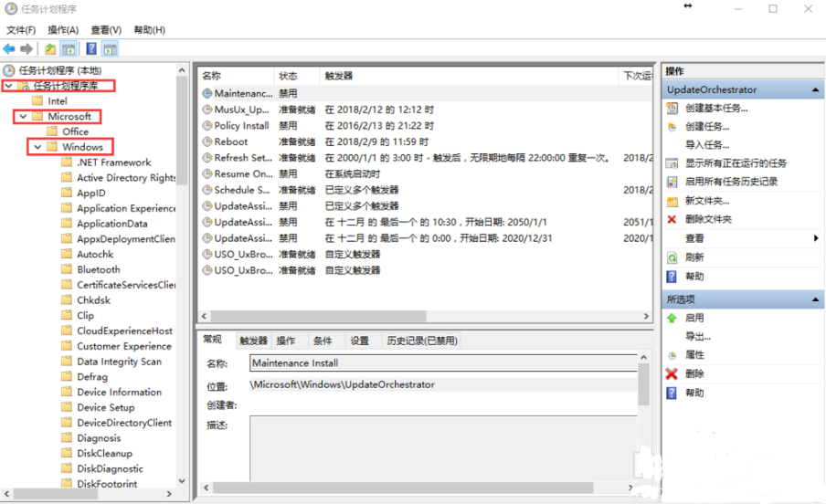The height and width of the screenshot is (504, 826).
Task: Click the 显示所有正在运行的任务 icon
Action: tap(672, 163)
